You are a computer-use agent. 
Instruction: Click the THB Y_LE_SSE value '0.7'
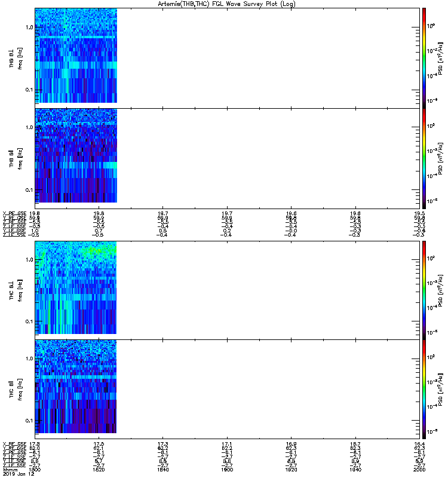coord(99,231)
